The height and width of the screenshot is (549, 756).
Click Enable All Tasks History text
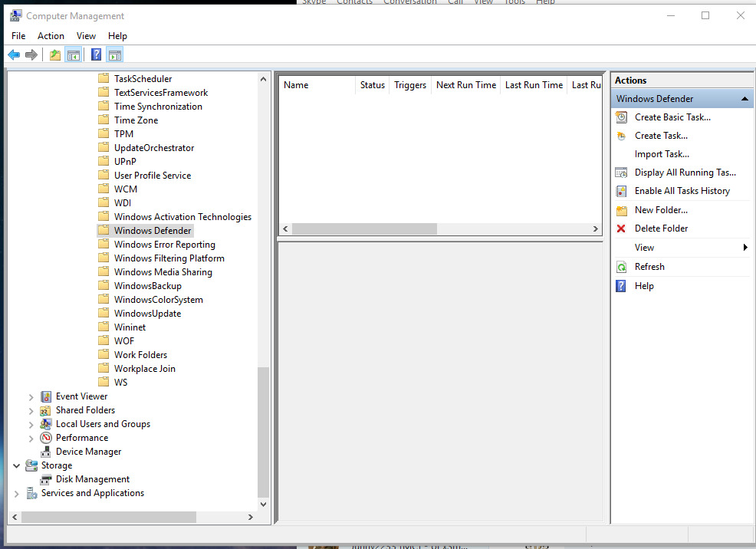coord(682,191)
